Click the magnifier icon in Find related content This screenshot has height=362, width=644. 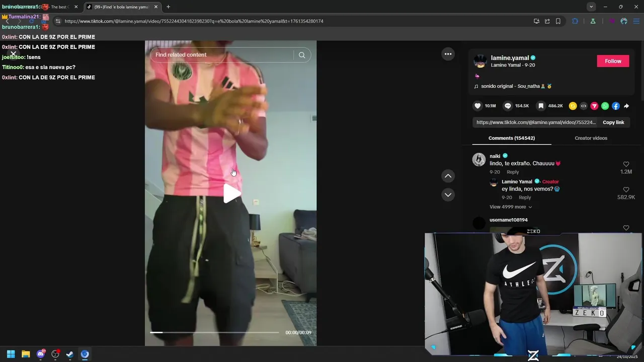point(302,55)
